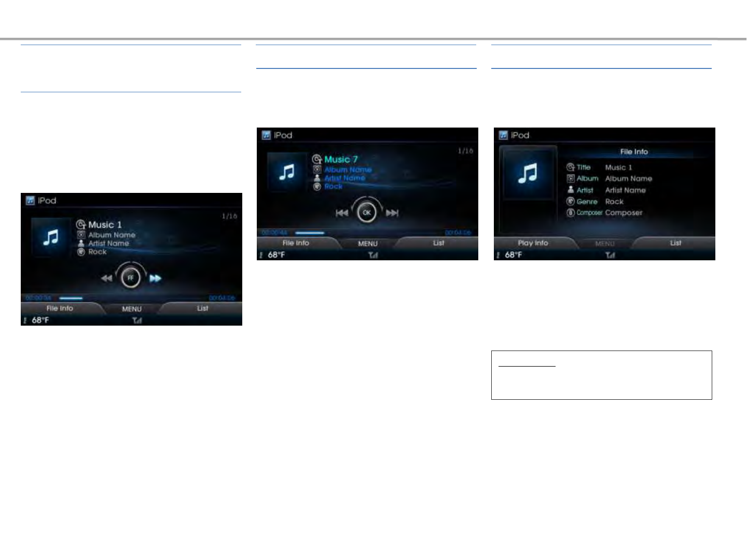Open List tab on Music 1 screen
Image resolution: width=747 pixels, height=560 pixels.
(x=202, y=309)
